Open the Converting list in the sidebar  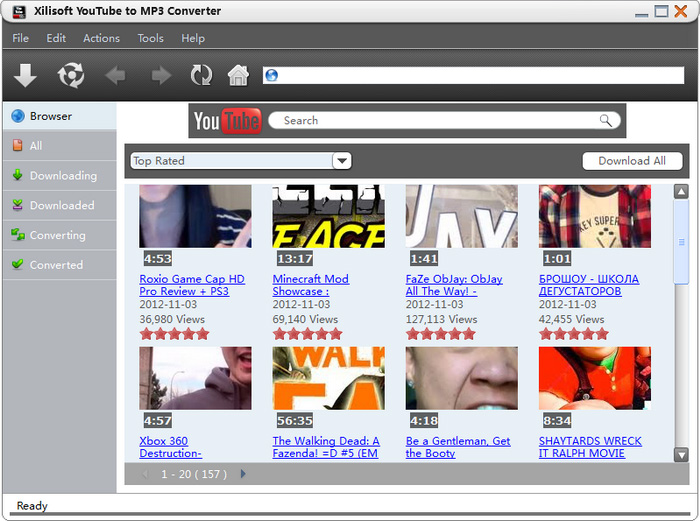click(x=59, y=235)
